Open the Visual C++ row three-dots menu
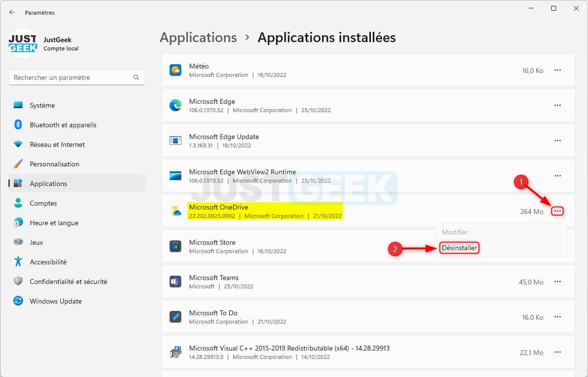588x377 pixels. (x=557, y=352)
